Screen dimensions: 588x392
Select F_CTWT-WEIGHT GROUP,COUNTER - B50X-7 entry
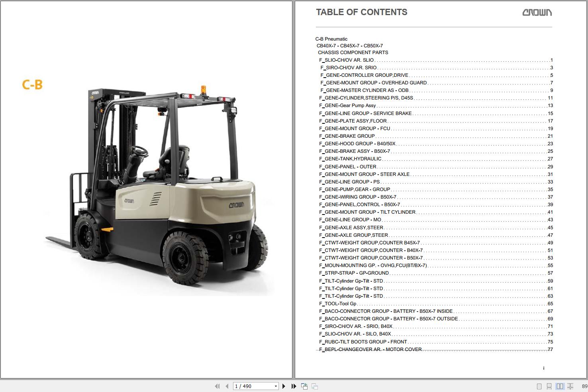coord(436,258)
